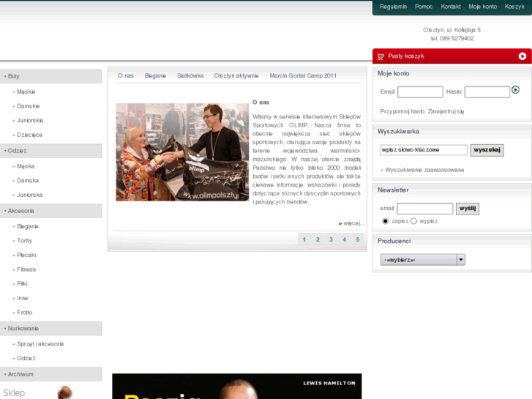Open Męskie under Buty
Viewport: 532px width, 399px height.
click(26, 92)
